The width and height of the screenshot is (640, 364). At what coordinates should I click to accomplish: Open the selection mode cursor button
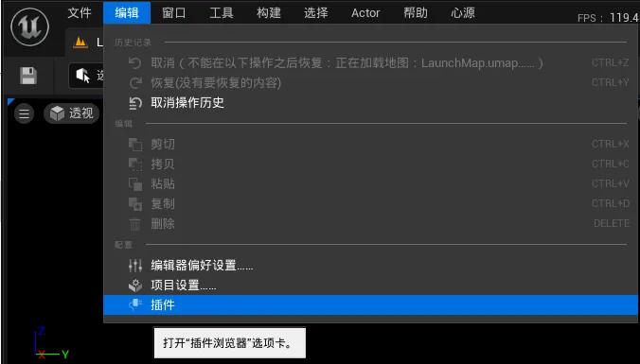[x=86, y=76]
